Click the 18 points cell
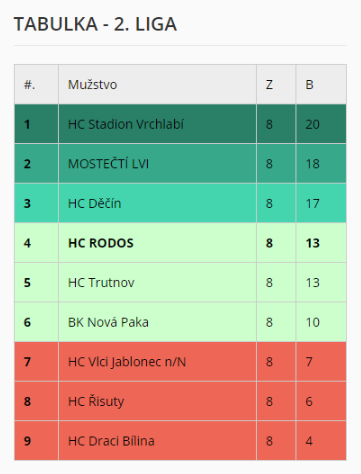 (321, 164)
